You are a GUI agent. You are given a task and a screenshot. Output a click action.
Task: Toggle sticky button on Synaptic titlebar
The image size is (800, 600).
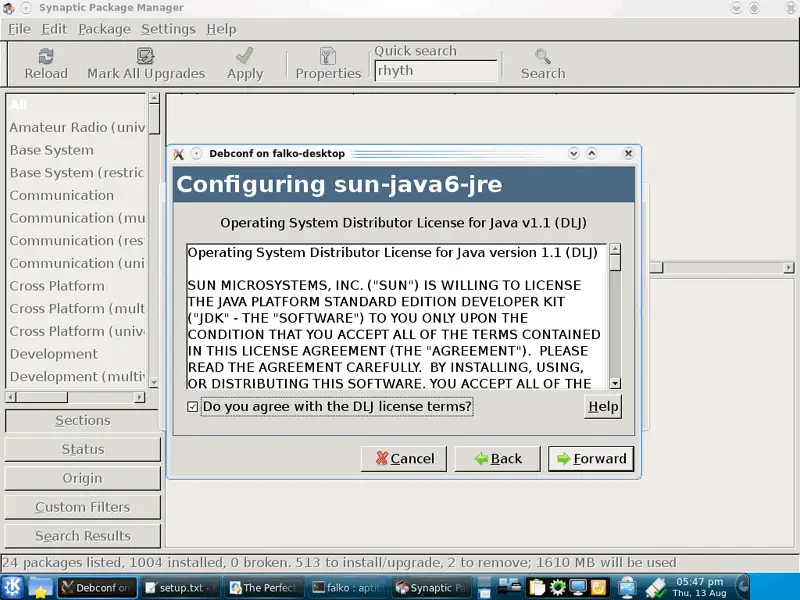pyautogui.click(x=27, y=8)
